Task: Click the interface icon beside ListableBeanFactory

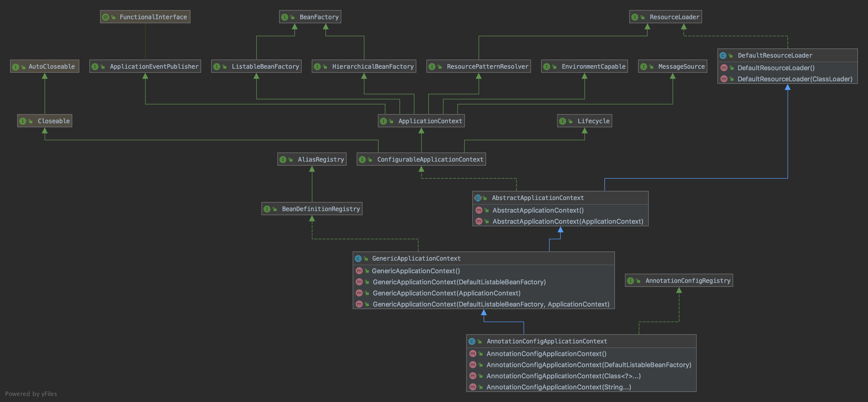Action: point(217,67)
